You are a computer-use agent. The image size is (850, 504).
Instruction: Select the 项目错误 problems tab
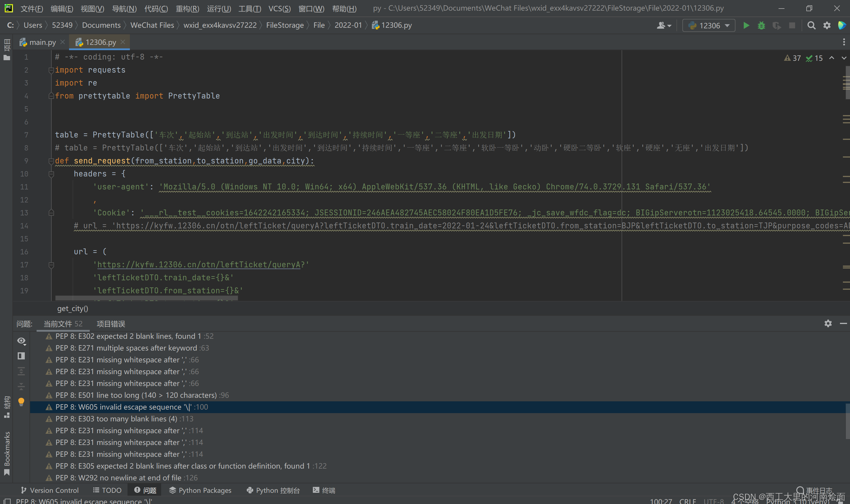[x=111, y=324]
